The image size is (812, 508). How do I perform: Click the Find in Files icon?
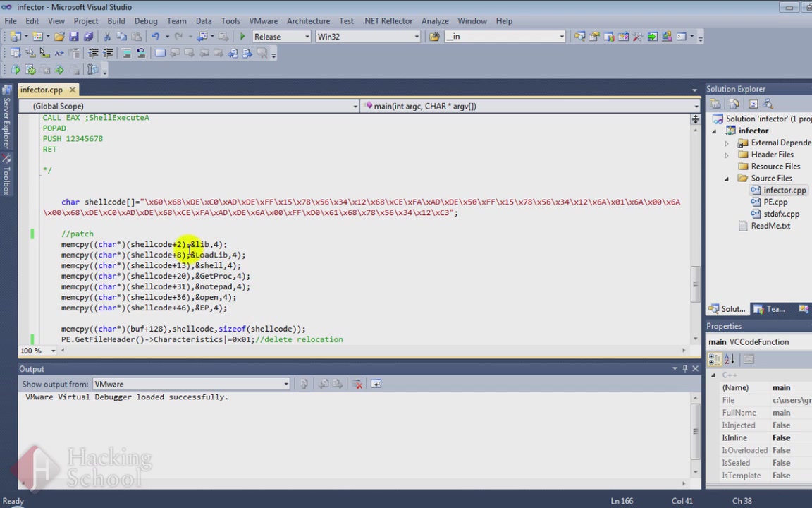pos(434,37)
